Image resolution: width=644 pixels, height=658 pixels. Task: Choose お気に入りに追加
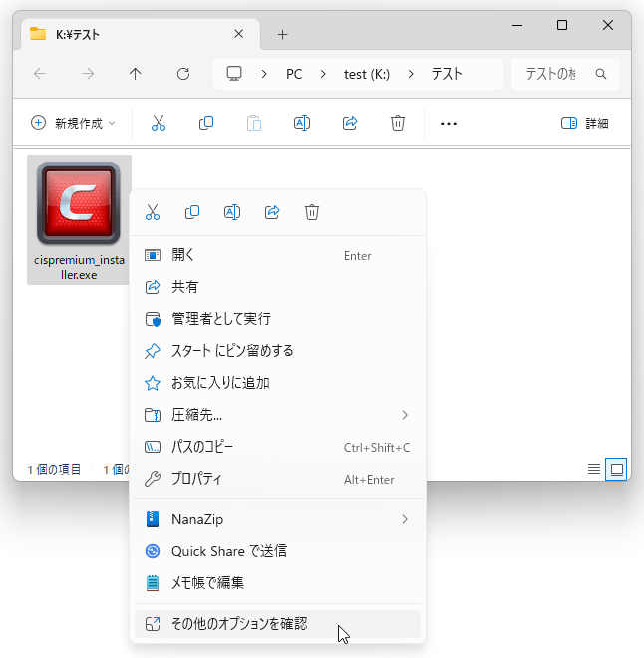point(277,383)
